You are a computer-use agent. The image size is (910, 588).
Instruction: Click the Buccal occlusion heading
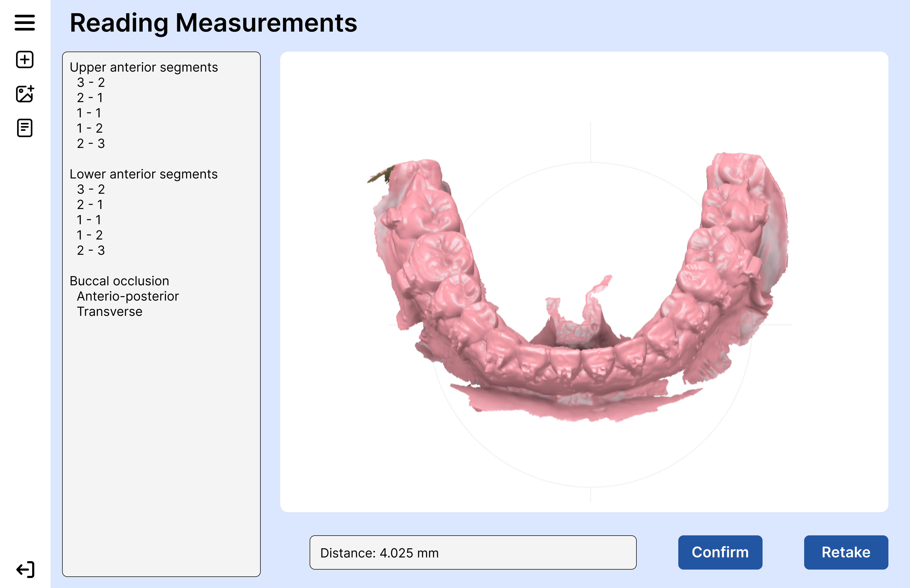click(119, 281)
